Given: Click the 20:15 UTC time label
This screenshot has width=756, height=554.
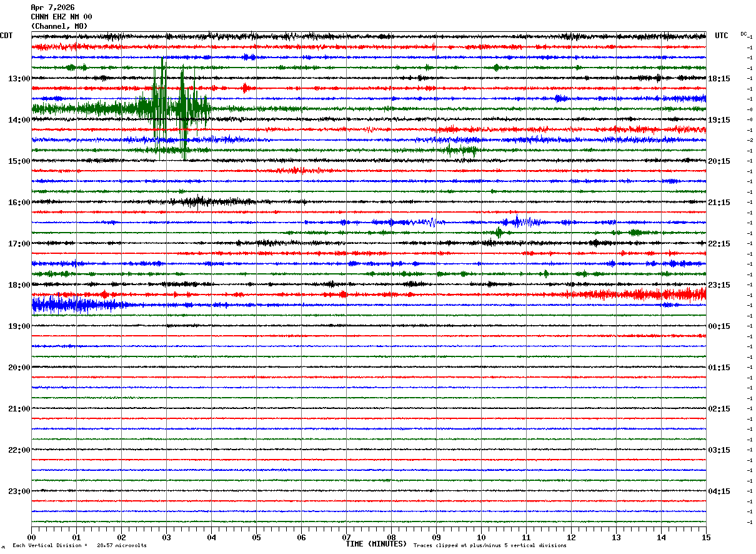Looking at the screenshot, I should pyautogui.click(x=719, y=161).
